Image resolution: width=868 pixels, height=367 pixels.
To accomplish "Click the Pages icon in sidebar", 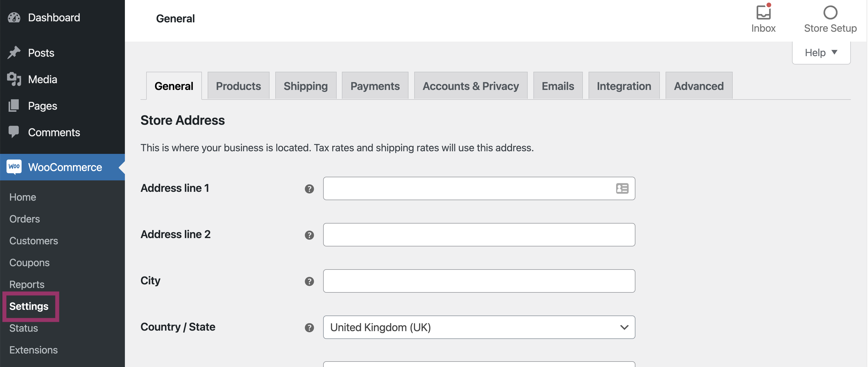I will coord(14,106).
